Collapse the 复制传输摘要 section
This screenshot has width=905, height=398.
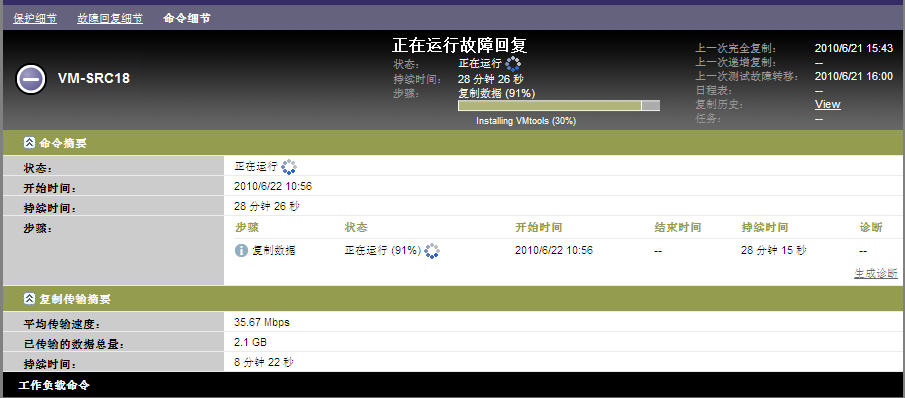29,299
